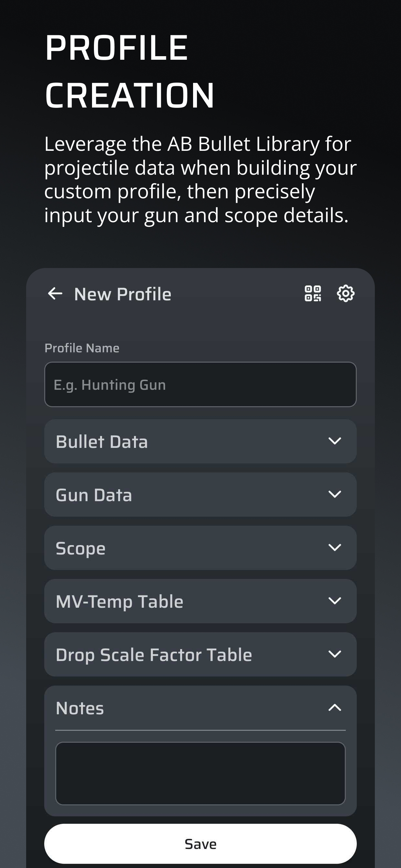The image size is (401, 868).
Task: Open the QR code scanner icon
Action: 313,294
